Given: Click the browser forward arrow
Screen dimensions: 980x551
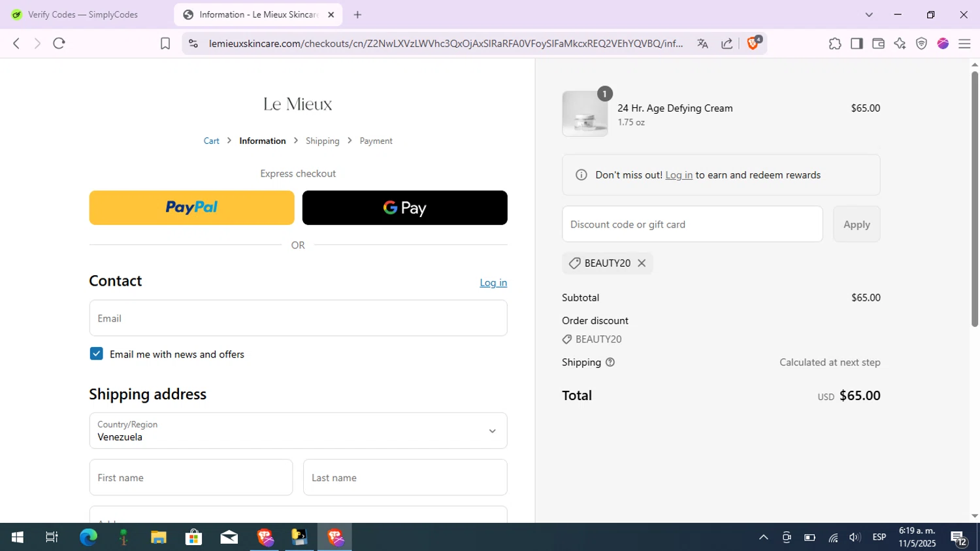Looking at the screenshot, I should pos(37,43).
